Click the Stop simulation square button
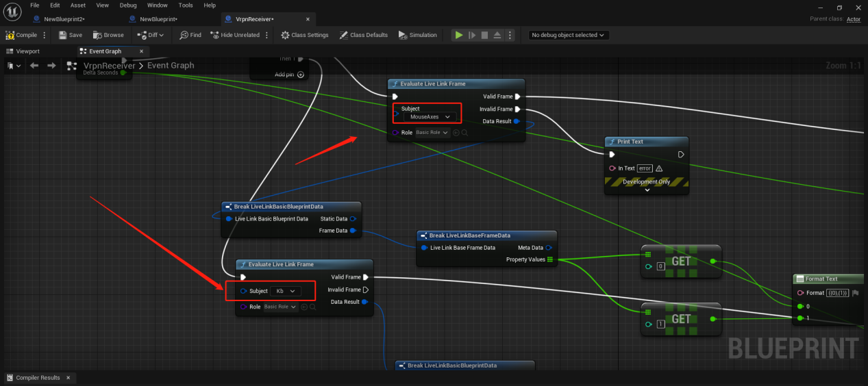This screenshot has height=386, width=868. tap(484, 35)
